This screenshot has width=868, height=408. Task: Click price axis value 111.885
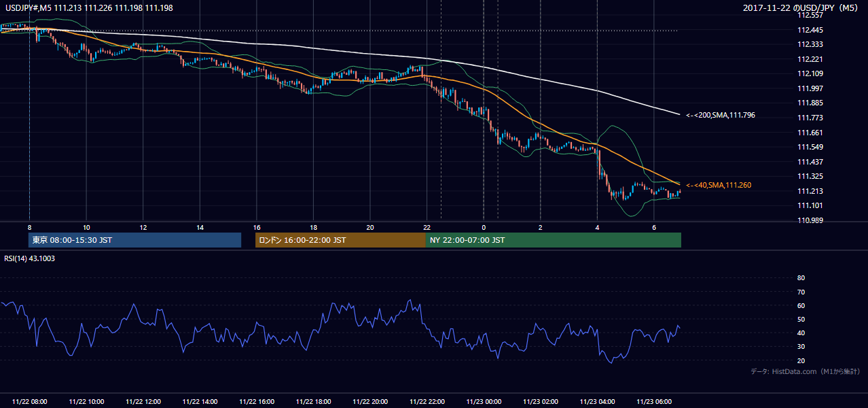[810, 103]
